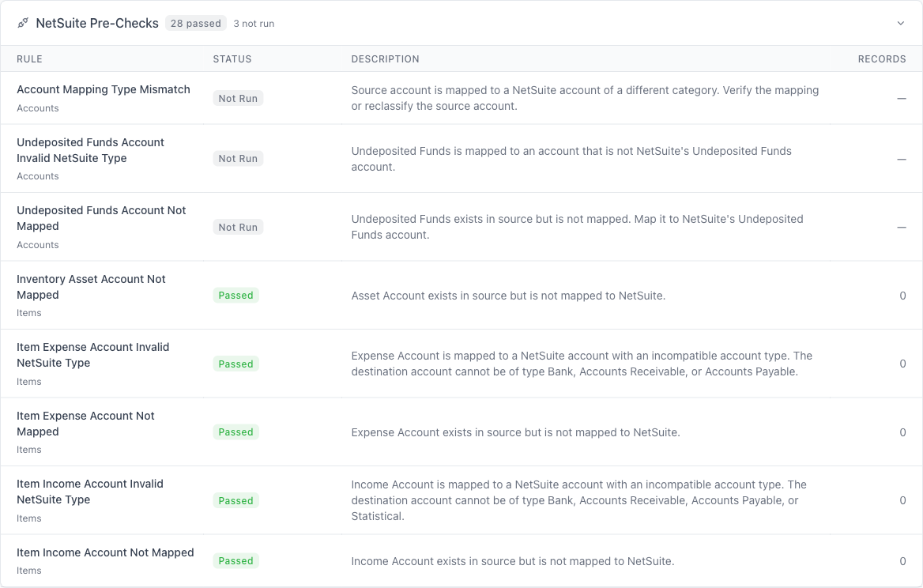
Task: Click Passed badge for Inventory Asset Account Not Mapped
Action: point(235,296)
